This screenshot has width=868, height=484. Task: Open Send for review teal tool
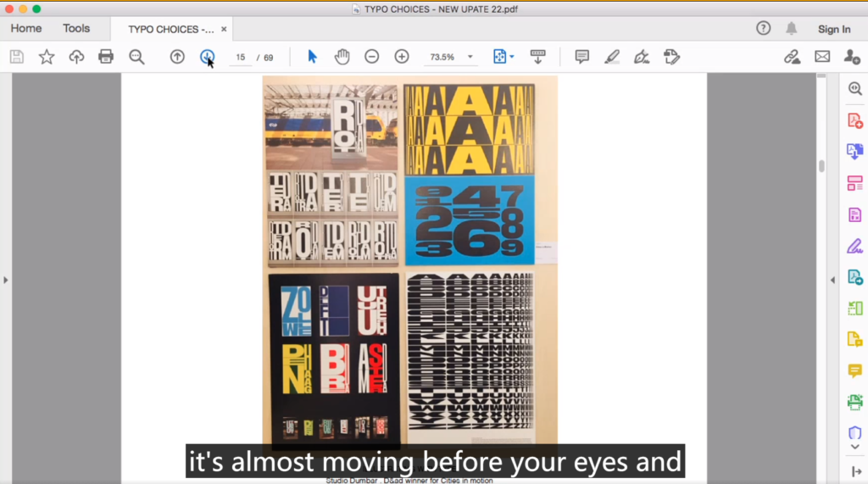[854, 277]
